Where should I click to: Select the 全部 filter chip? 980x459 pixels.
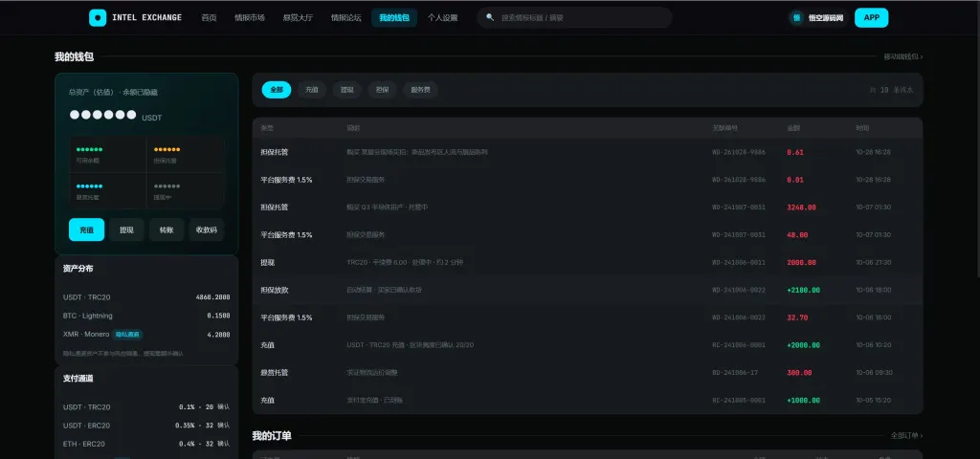tap(277, 90)
